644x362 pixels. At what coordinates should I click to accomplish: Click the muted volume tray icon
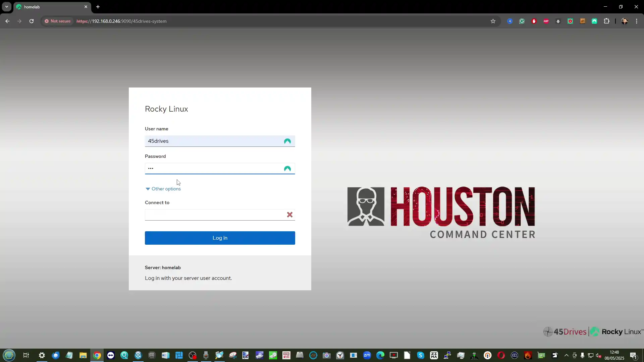tap(599, 355)
